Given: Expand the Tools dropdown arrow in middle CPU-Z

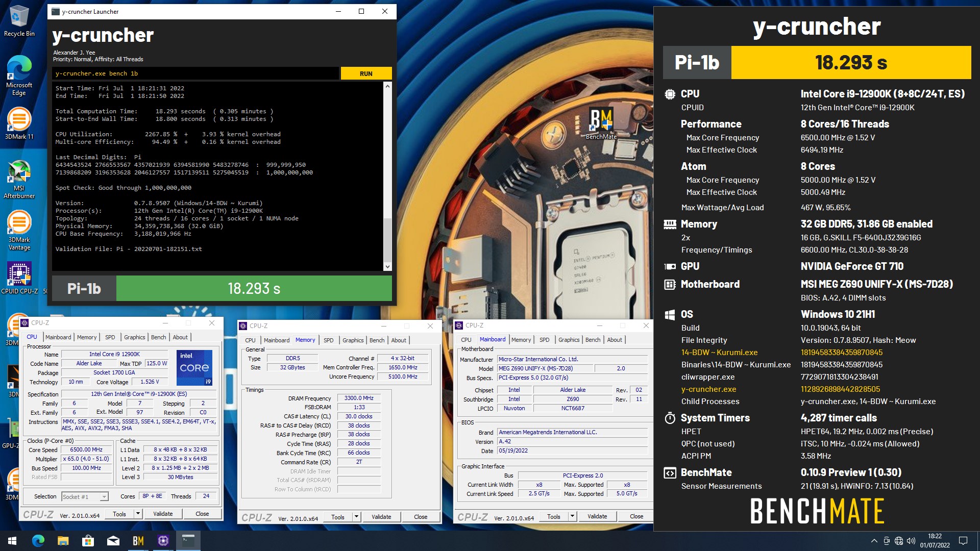Looking at the screenshot, I should [x=356, y=517].
